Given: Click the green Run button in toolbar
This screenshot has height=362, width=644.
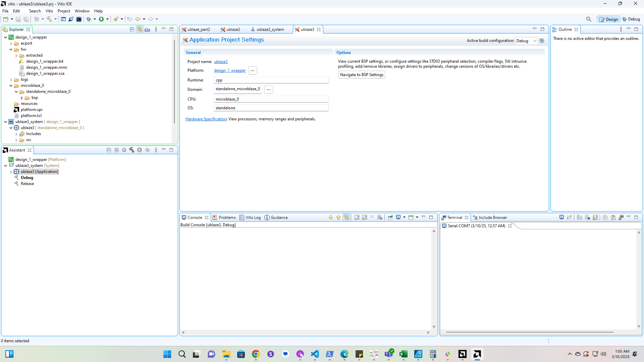Looking at the screenshot, I should [x=101, y=19].
